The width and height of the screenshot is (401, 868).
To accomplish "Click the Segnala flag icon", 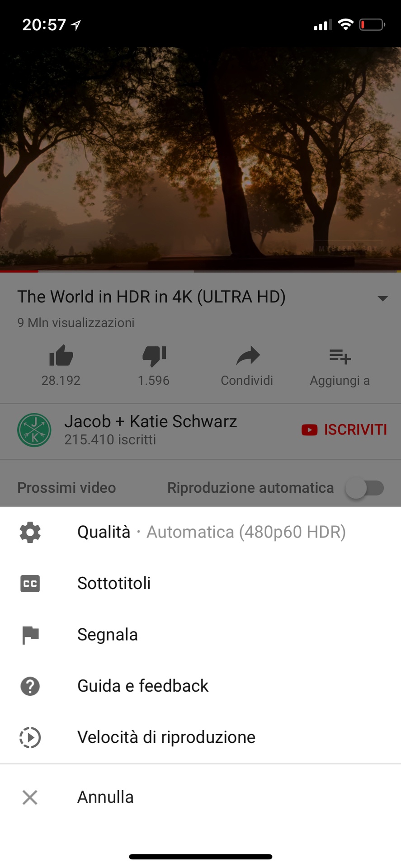I will coord(30,635).
